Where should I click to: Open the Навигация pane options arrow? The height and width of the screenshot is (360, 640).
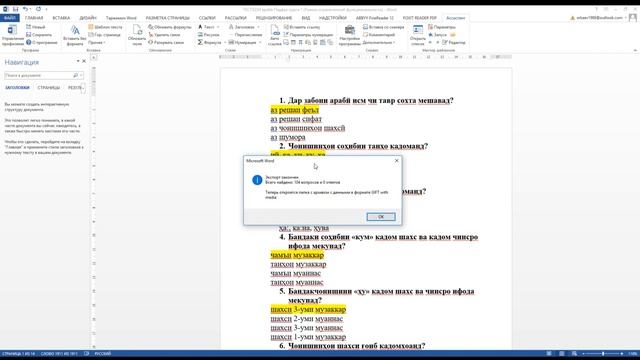(x=78, y=61)
